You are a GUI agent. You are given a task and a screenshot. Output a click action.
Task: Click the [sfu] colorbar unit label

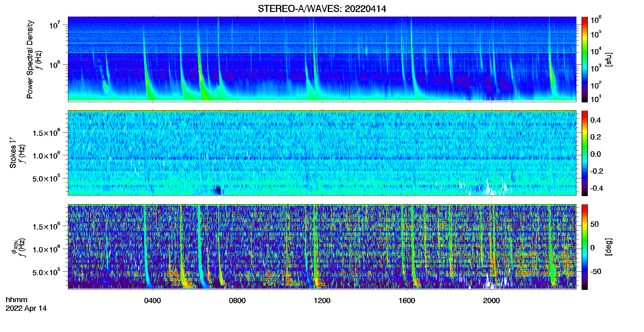click(x=609, y=59)
